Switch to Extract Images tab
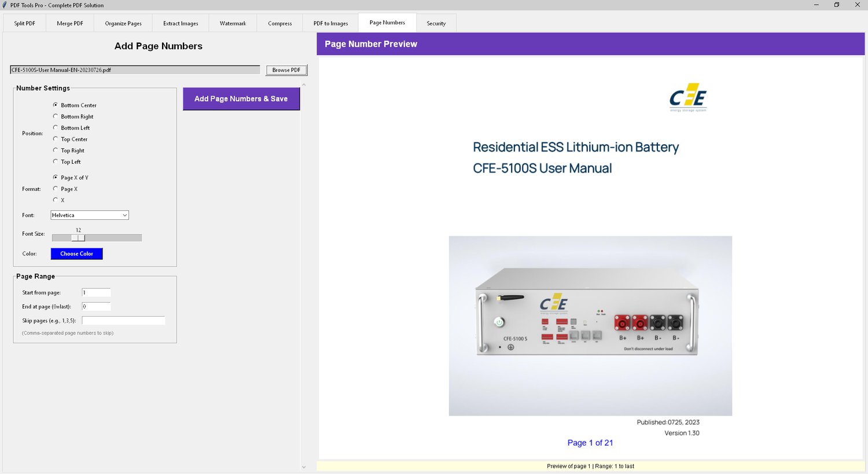868x474 pixels. pos(181,24)
